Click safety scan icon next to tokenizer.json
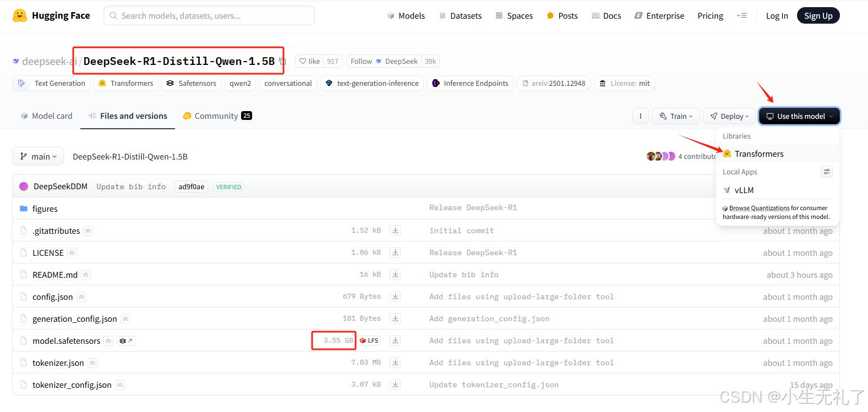The height and width of the screenshot is (412, 868). tap(92, 363)
